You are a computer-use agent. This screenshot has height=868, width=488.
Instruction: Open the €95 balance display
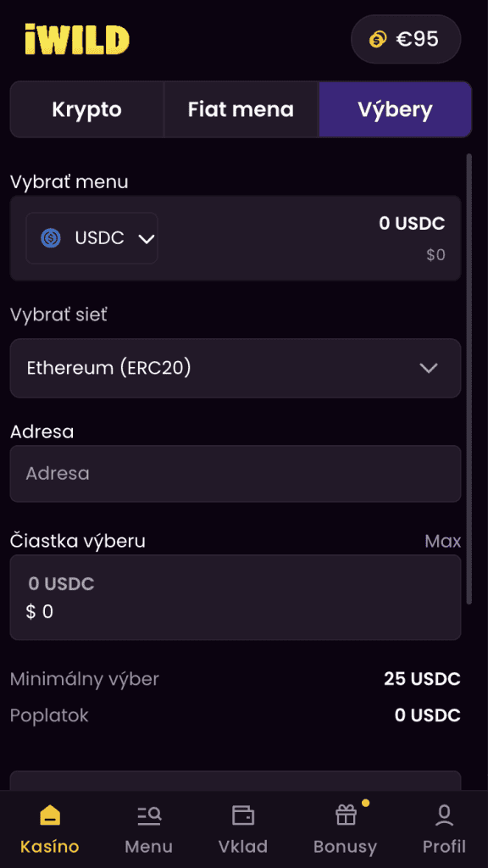(405, 38)
